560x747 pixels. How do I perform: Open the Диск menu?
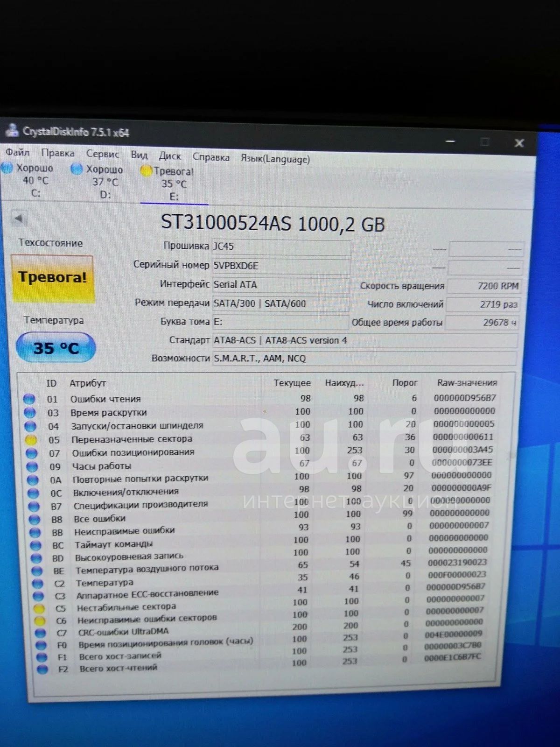170,156
